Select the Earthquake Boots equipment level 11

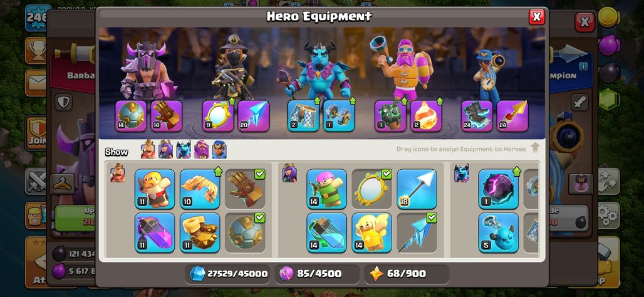tap(200, 232)
